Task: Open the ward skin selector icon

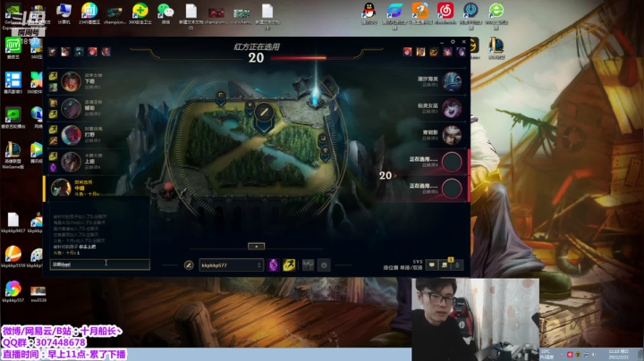Action: click(308, 265)
